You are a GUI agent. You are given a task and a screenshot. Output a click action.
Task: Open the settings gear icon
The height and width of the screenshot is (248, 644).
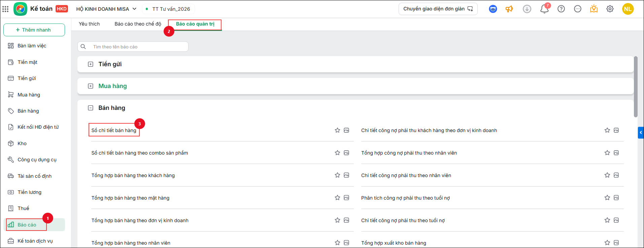tap(610, 9)
